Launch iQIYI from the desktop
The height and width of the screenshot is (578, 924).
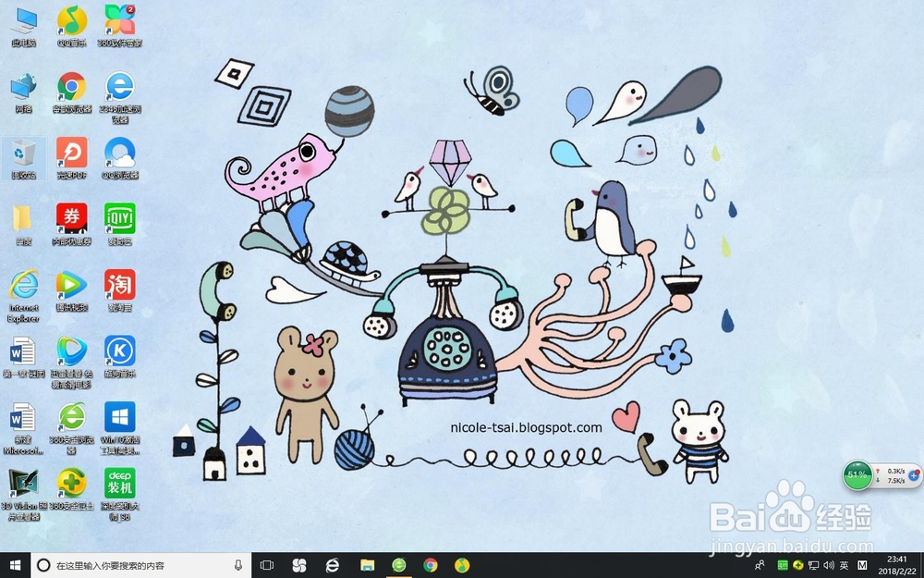click(x=119, y=225)
